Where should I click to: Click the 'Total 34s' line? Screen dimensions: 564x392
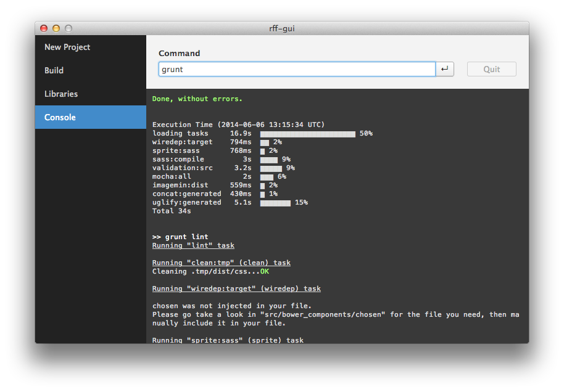click(171, 211)
